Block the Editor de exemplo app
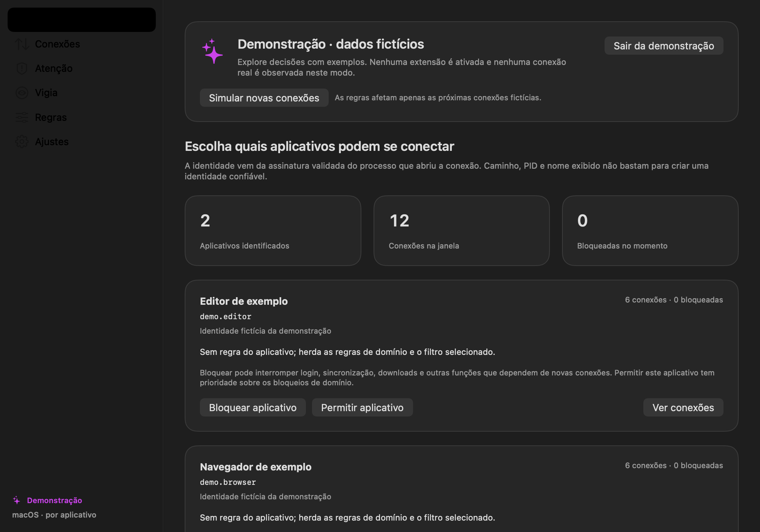The height and width of the screenshot is (532, 760). 253,407
